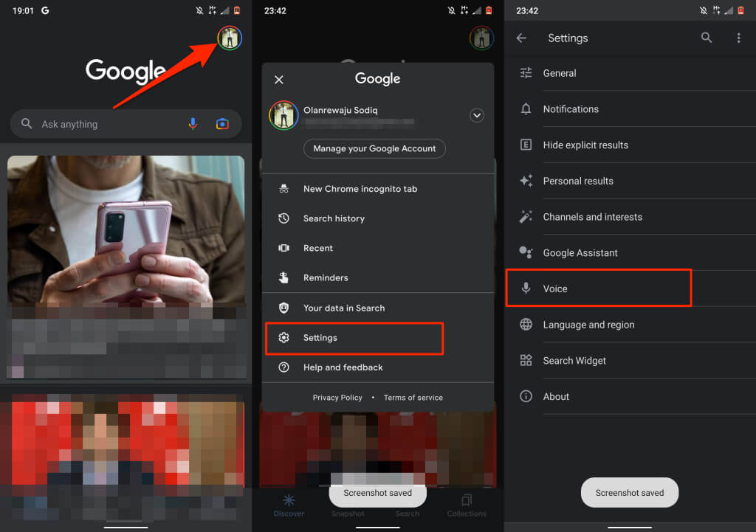Close the Google account menu with the X
This screenshot has width=756, height=532.
[x=278, y=80]
